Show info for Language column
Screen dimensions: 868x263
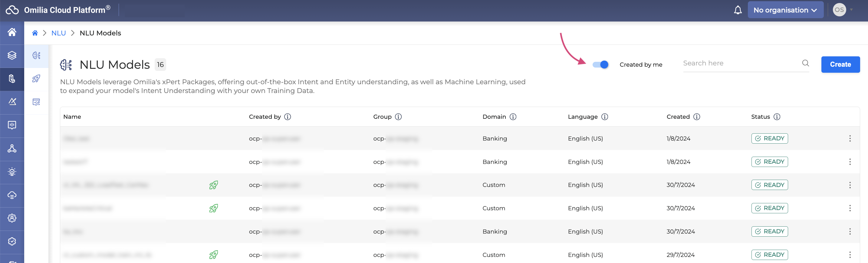pyautogui.click(x=605, y=117)
